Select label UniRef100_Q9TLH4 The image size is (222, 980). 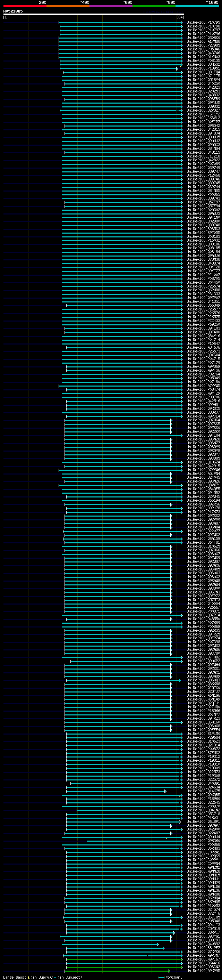click(x=203, y=435)
